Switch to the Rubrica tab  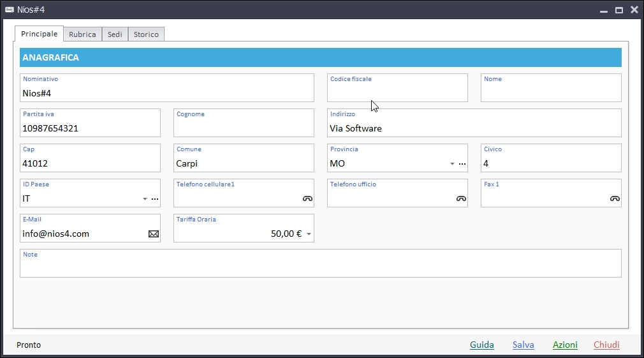pyautogui.click(x=82, y=34)
